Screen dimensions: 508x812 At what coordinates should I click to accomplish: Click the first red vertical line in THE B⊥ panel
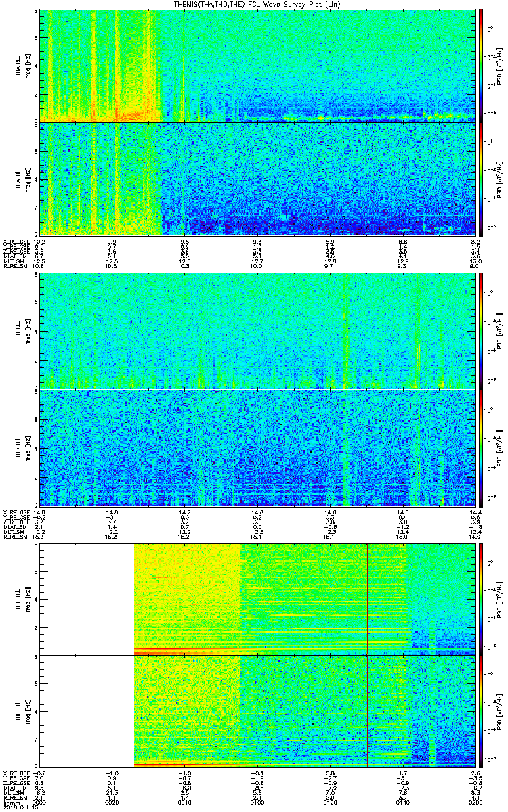[x=240, y=598]
